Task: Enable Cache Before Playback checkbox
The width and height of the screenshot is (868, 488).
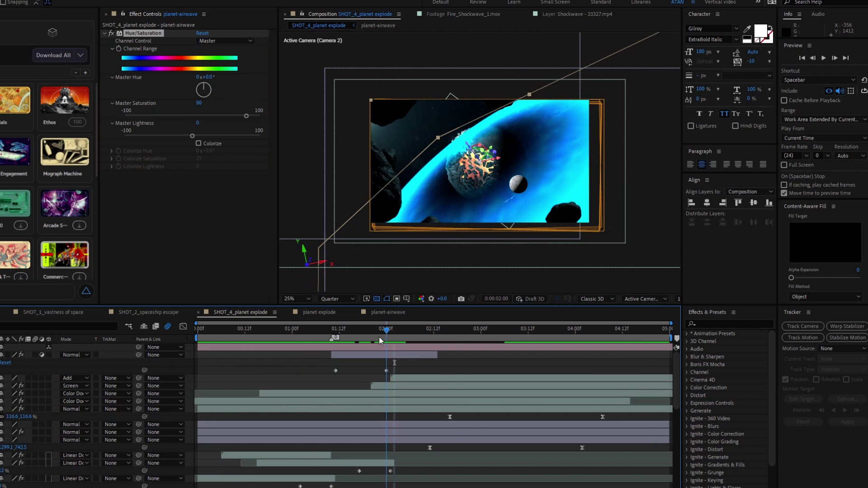Action: 784,100
